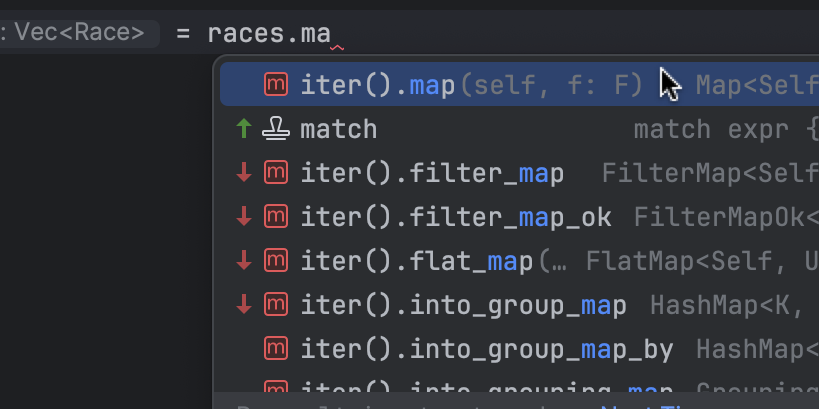Click the method icon of iter().flat_map

click(x=275, y=261)
